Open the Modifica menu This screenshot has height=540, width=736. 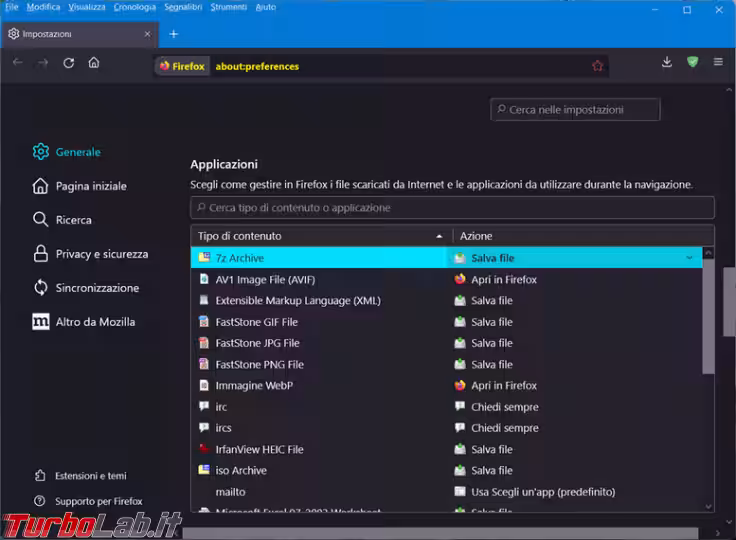tap(43, 7)
